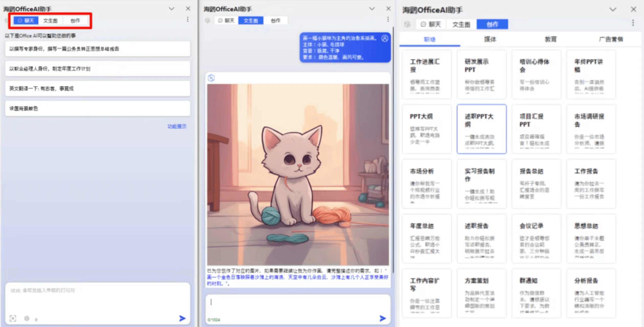The image size is (644, 327).
Task: Open 思想总结 template card
Action: click(591, 239)
